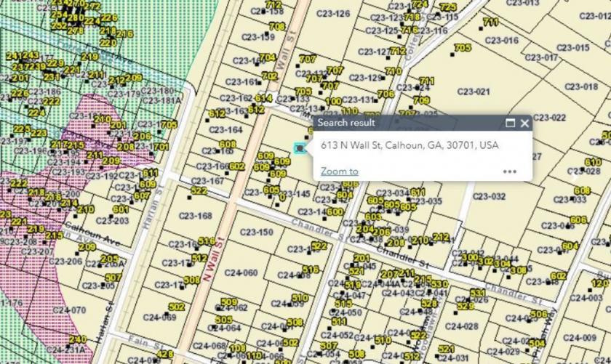Close the Search result popup
611x364 pixels.
524,124
